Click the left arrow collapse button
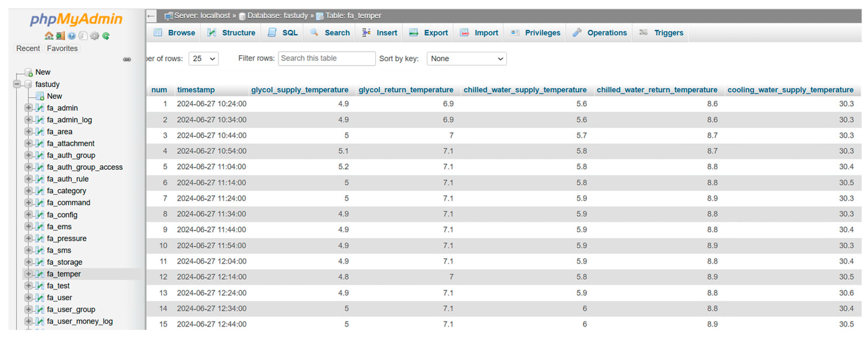This screenshot has height=337, width=868. pyautogui.click(x=151, y=16)
